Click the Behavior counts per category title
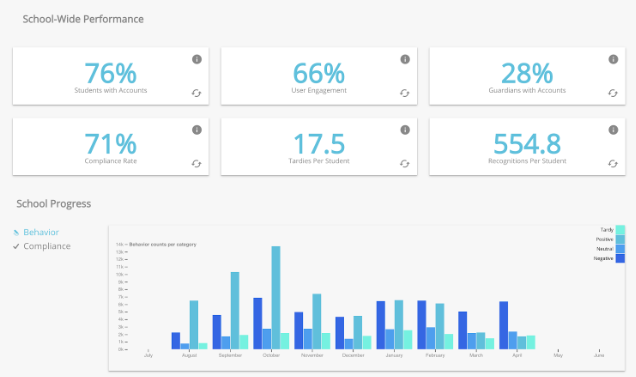 [163, 244]
